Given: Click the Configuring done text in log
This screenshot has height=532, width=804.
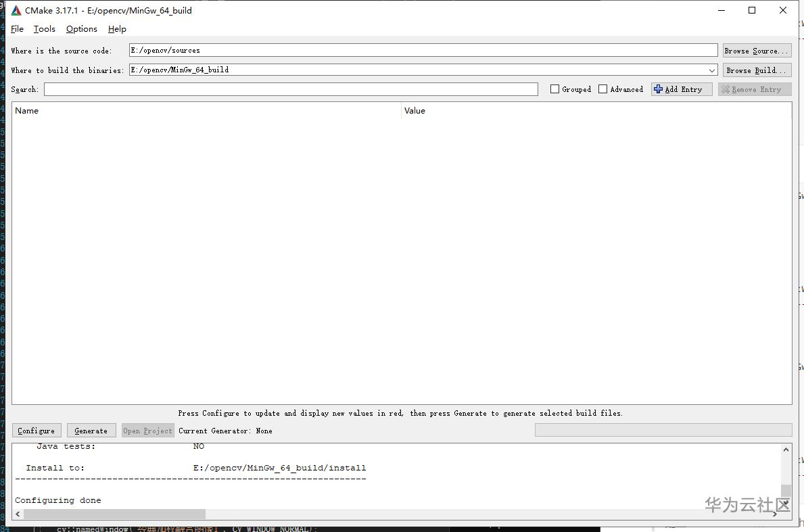Looking at the screenshot, I should pos(58,500).
